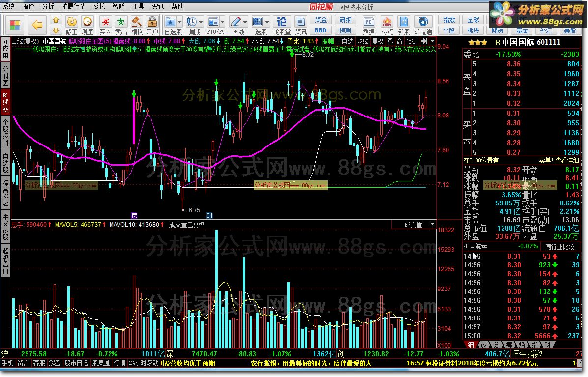588x377 pixels.
Task: Click the 资金 button
Action: (321, 20)
